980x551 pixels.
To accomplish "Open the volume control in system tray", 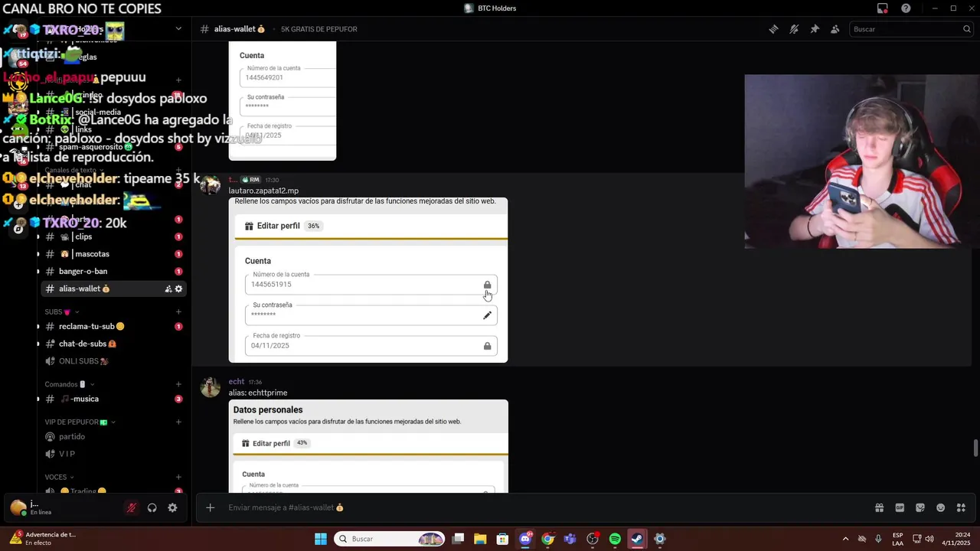I will point(931,539).
